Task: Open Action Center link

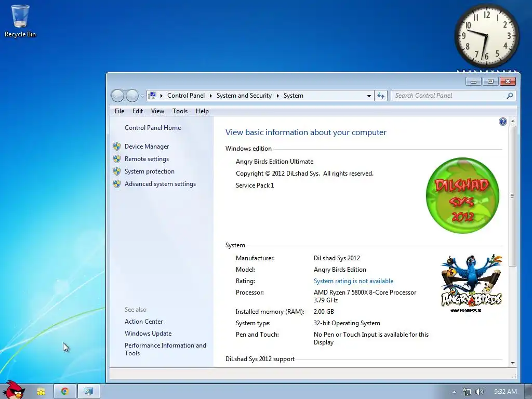Action: coord(143,321)
